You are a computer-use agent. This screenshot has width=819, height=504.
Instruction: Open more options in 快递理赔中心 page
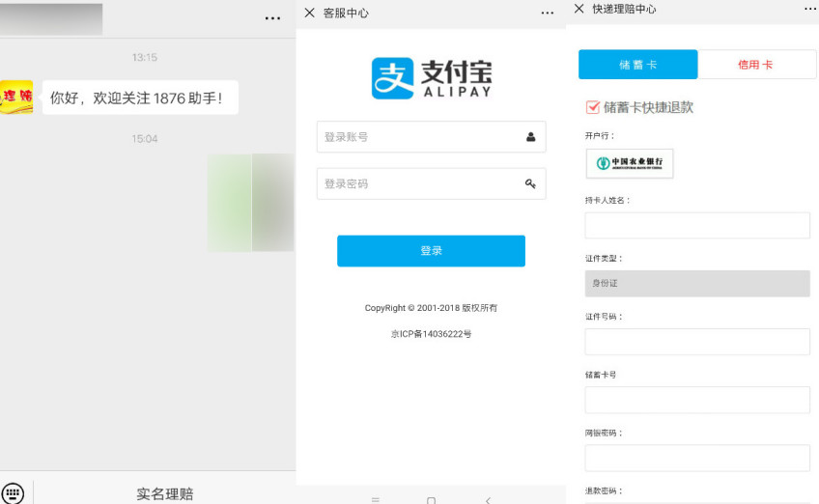[x=811, y=9]
